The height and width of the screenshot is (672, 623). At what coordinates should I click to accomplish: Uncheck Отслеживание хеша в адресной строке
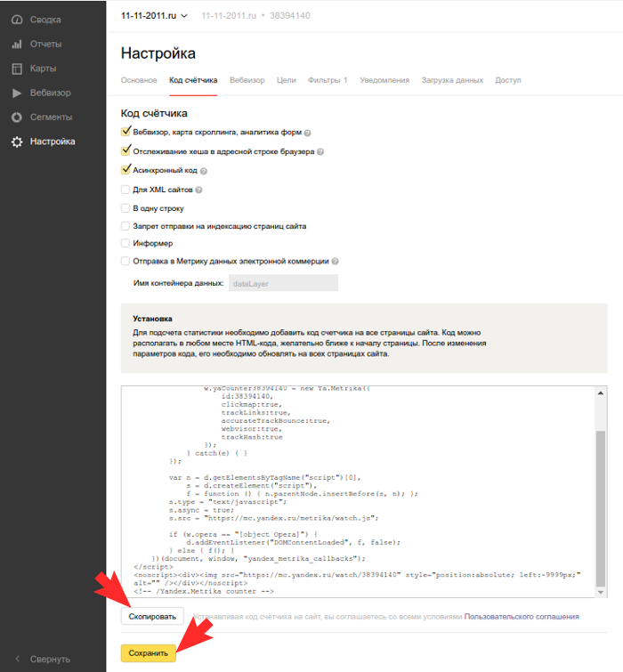(125, 150)
